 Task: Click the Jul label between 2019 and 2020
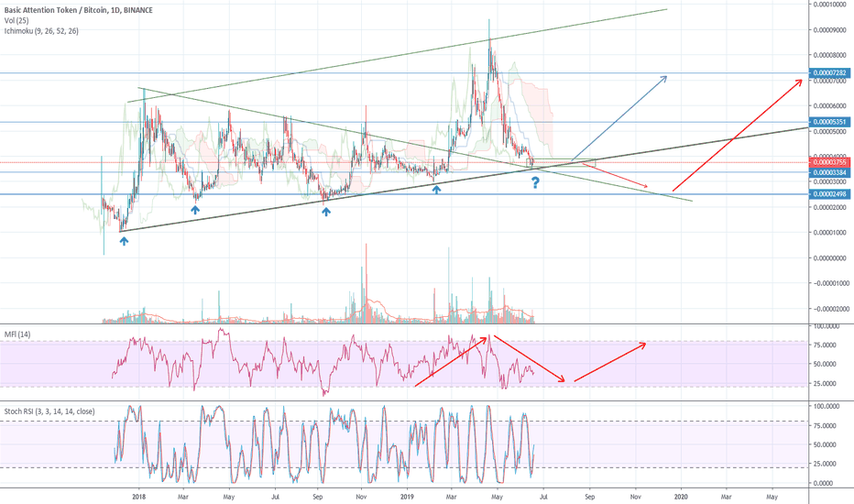pyautogui.click(x=543, y=497)
